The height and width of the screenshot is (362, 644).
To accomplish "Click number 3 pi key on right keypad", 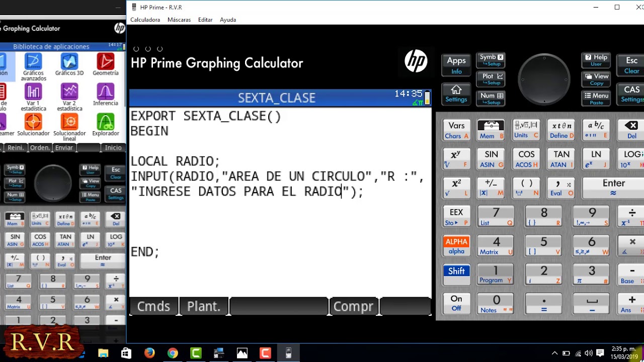I will [x=592, y=275].
